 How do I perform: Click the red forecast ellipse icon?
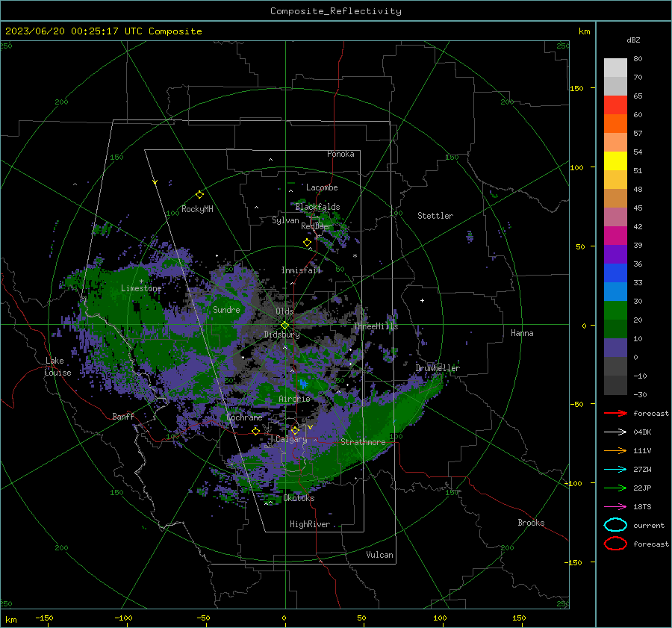[x=615, y=544]
